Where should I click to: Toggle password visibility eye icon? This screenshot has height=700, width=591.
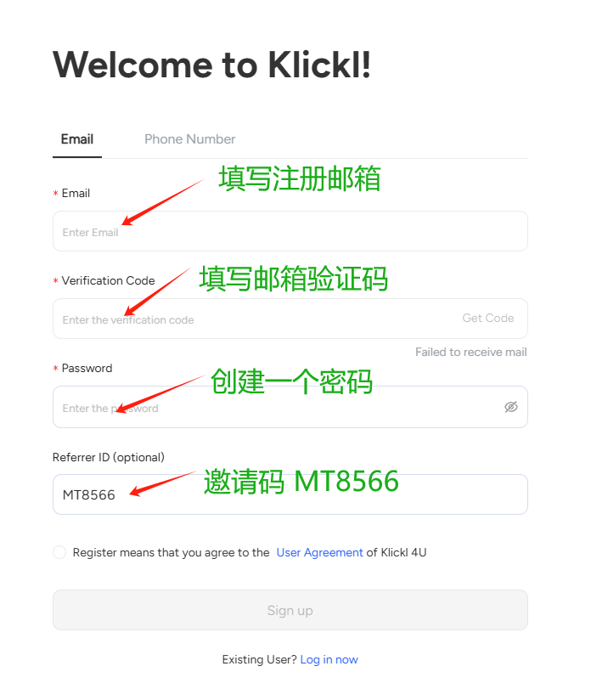tap(510, 407)
